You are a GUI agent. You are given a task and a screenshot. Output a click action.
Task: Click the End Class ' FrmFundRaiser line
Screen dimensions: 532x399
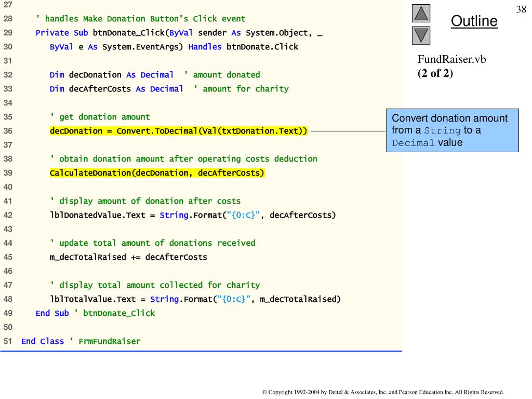pos(81,341)
